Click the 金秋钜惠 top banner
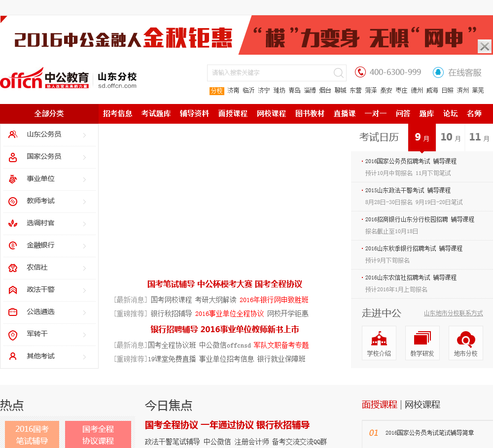 (x=246, y=35)
